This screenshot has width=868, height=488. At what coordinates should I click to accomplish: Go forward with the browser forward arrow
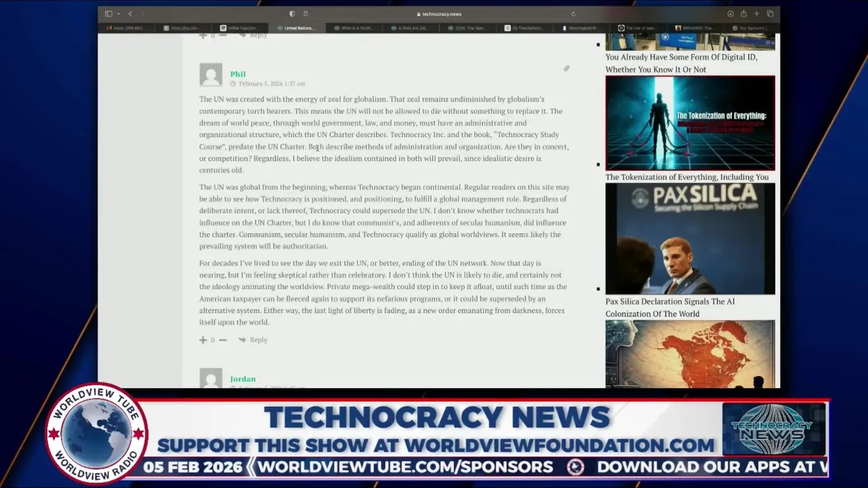click(x=142, y=14)
